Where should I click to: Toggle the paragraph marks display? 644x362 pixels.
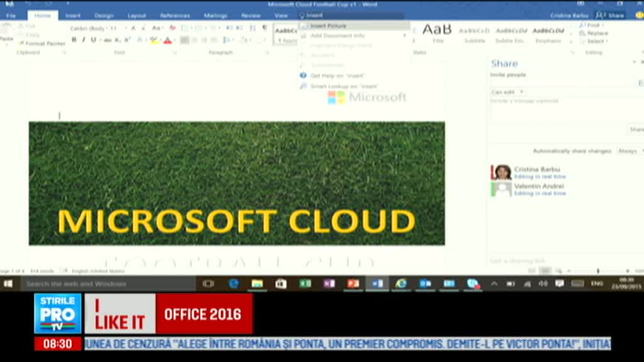coord(264,27)
